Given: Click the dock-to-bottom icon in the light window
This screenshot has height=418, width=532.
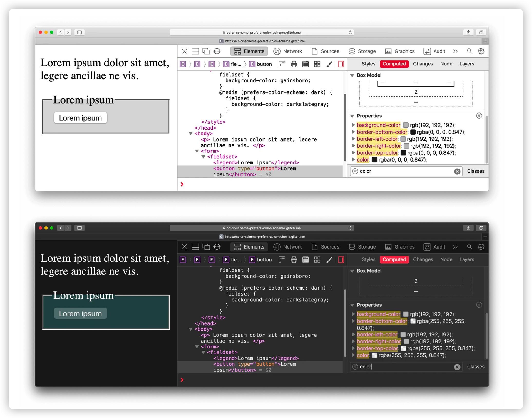Looking at the screenshot, I should click(x=195, y=51).
